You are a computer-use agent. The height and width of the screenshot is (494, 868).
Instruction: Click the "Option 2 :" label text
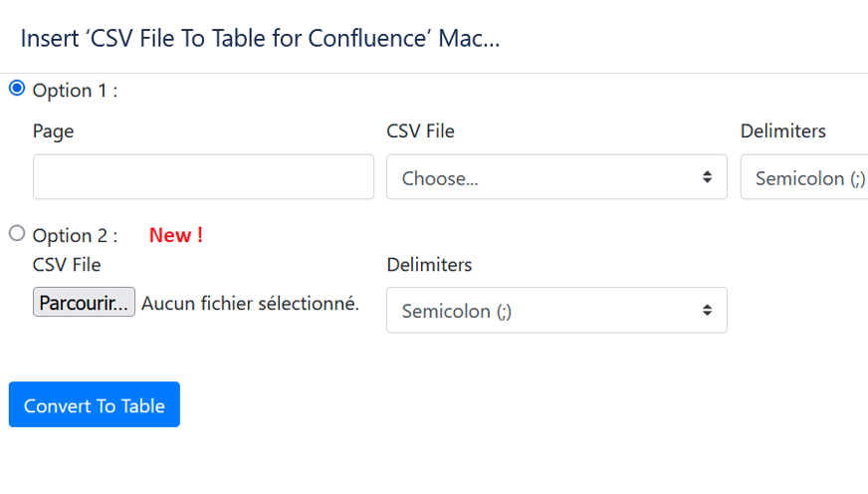coord(75,236)
